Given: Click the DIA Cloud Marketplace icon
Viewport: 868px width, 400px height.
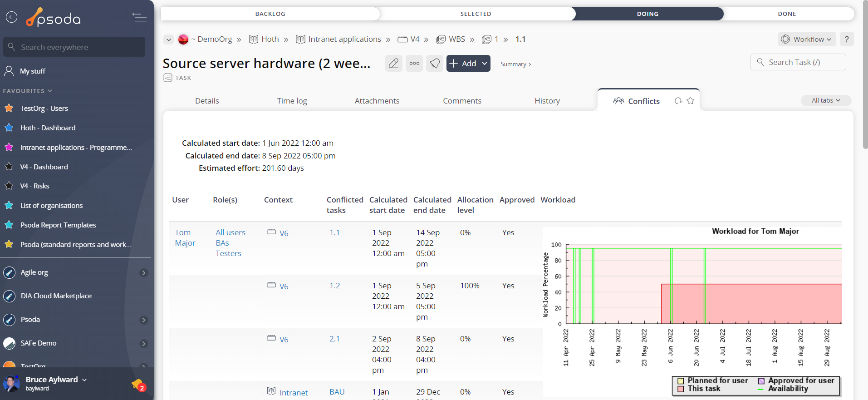Looking at the screenshot, I should [9, 296].
